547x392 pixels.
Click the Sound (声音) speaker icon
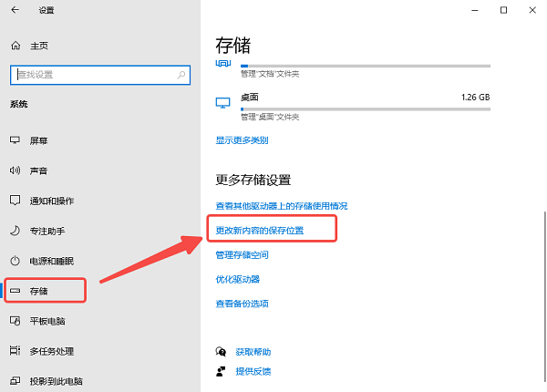(15, 170)
